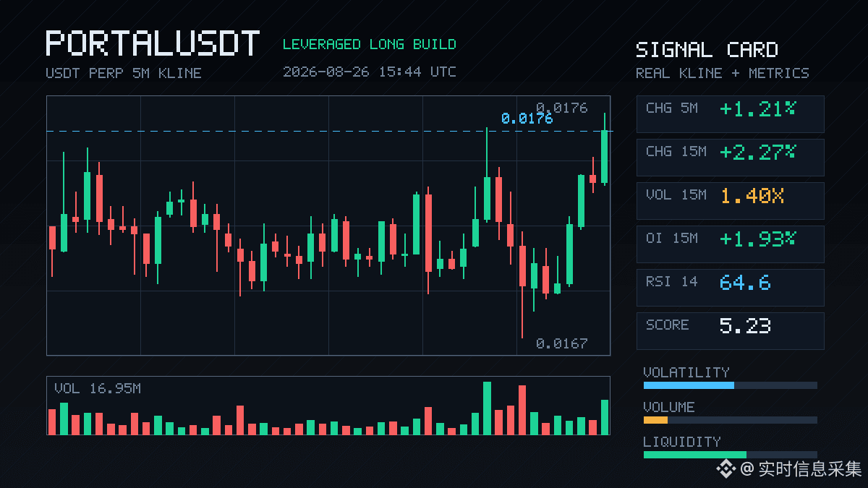Image resolution: width=868 pixels, height=488 pixels.
Task: Click the gray 0.0176 high price axis label
Action: tap(562, 108)
